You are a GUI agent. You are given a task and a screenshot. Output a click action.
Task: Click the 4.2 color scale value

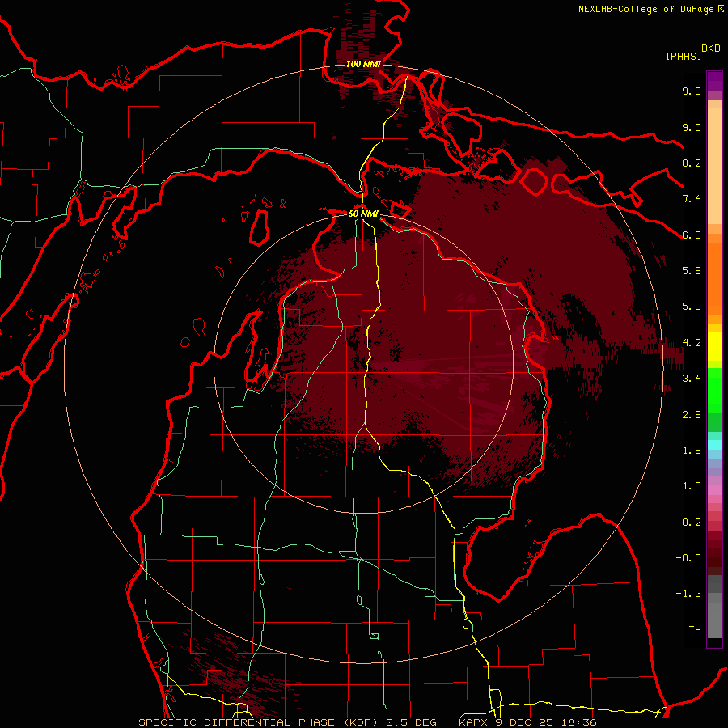(x=692, y=343)
